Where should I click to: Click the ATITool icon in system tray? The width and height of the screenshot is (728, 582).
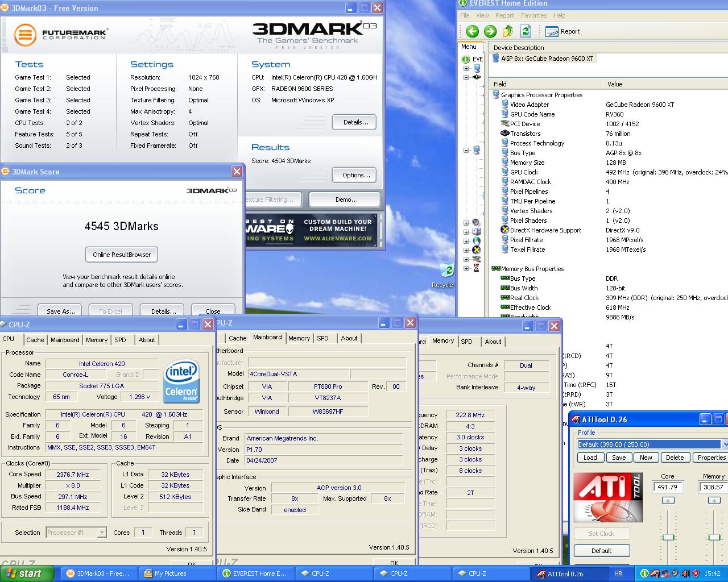pos(655,573)
